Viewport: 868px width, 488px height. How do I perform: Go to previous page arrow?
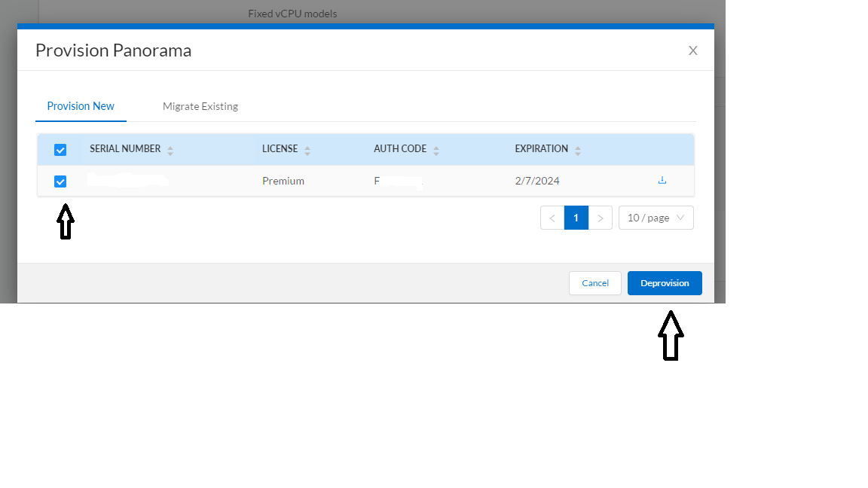[552, 218]
